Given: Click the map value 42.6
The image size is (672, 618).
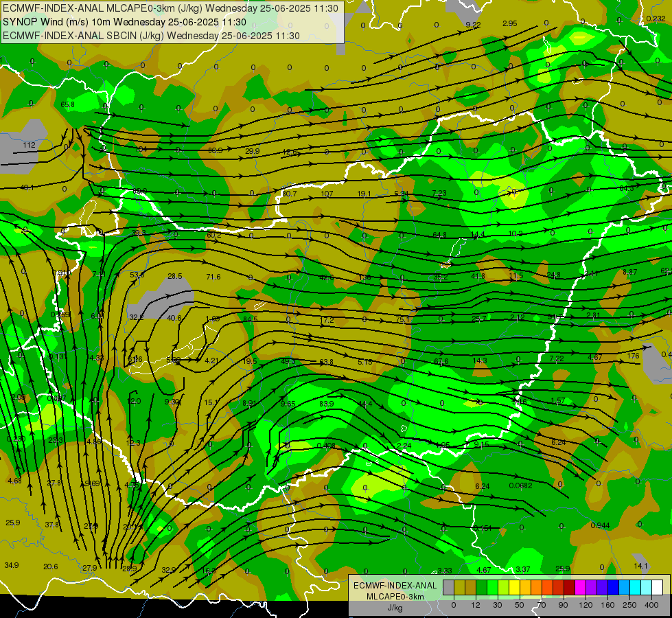Looking at the screenshot, I should [x=326, y=278].
